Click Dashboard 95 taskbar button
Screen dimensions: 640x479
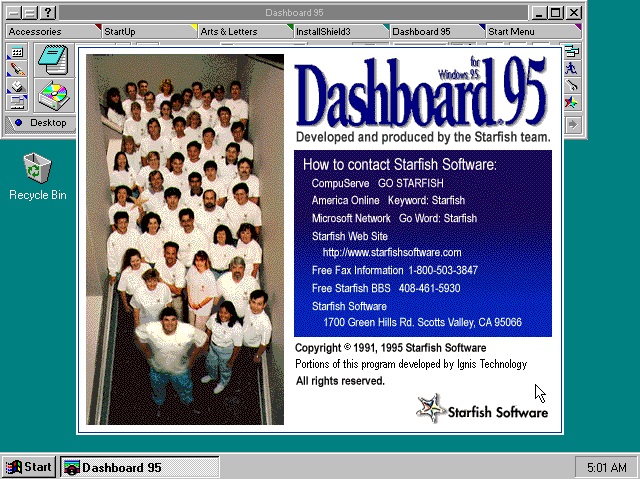point(140,467)
